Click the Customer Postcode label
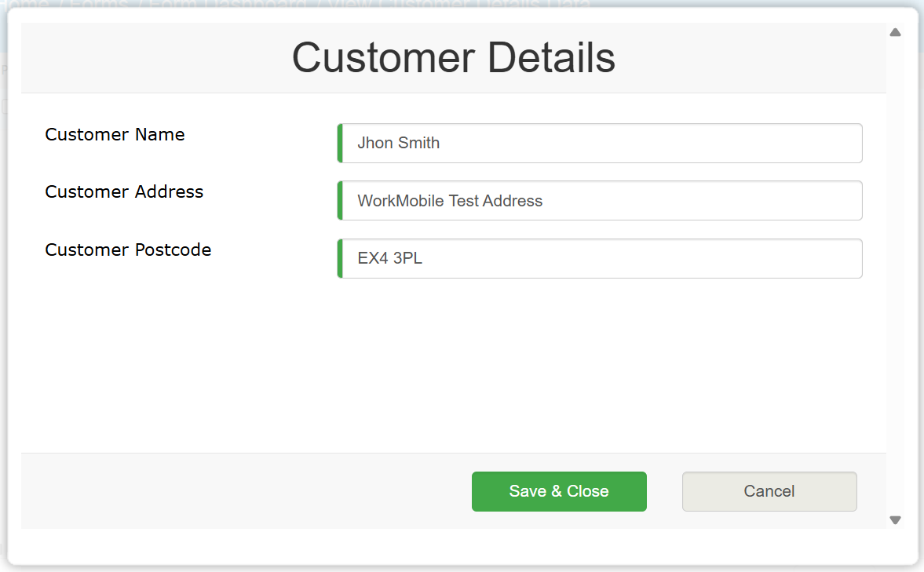This screenshot has width=924, height=572. point(128,250)
